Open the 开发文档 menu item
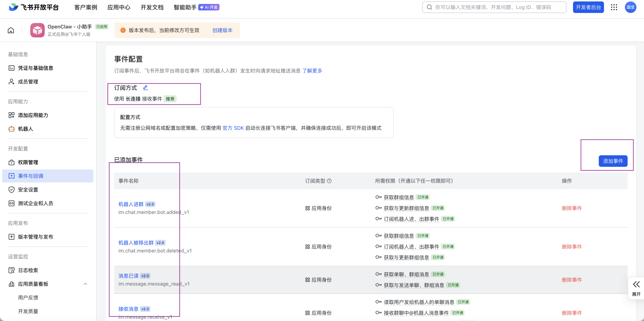644x321 pixels. 152,7
